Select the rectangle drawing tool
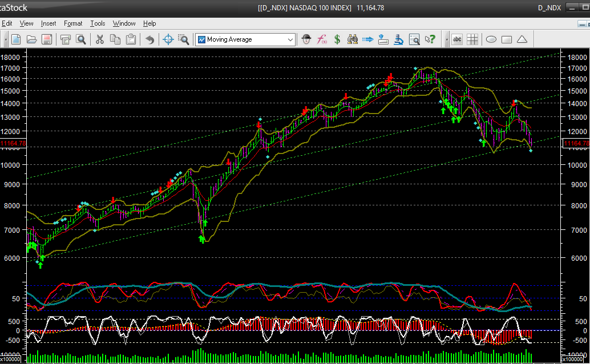 click(x=506, y=39)
